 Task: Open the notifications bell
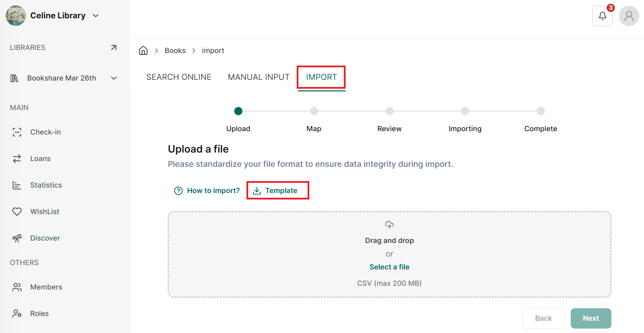click(x=602, y=16)
